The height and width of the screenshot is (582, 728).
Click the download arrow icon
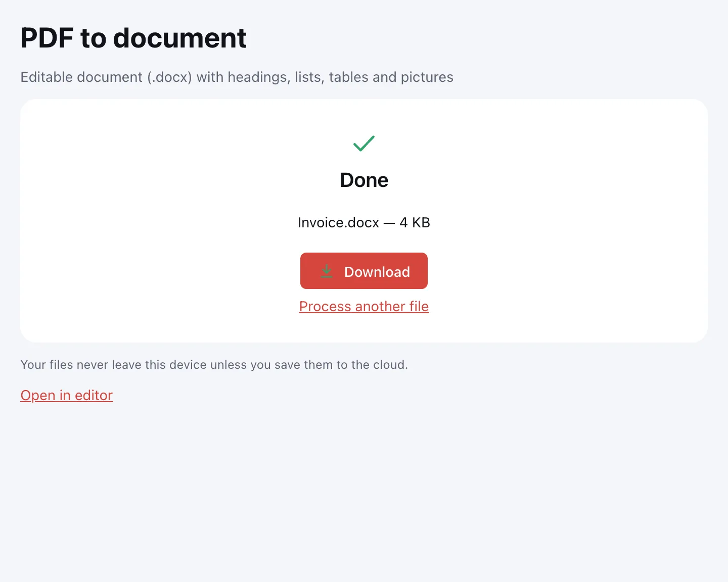coord(327,271)
